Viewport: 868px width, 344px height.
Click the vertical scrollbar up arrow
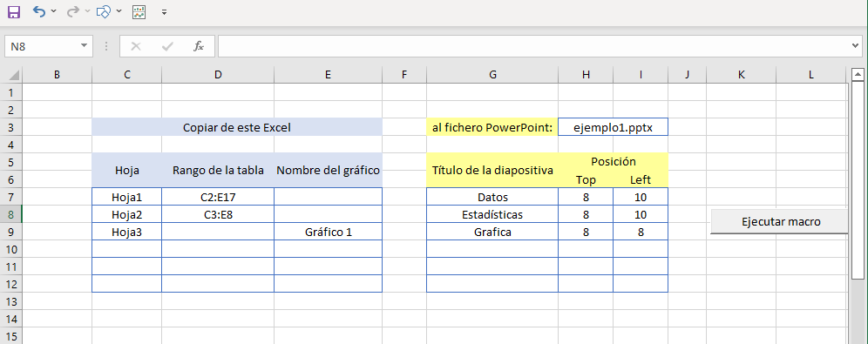[858, 74]
